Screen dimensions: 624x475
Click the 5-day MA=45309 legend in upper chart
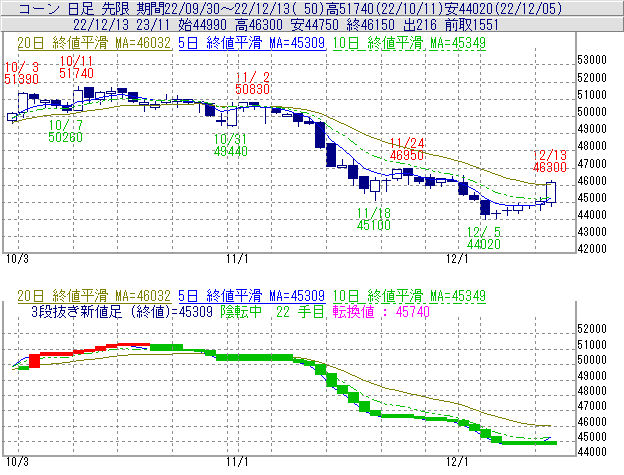252,43
